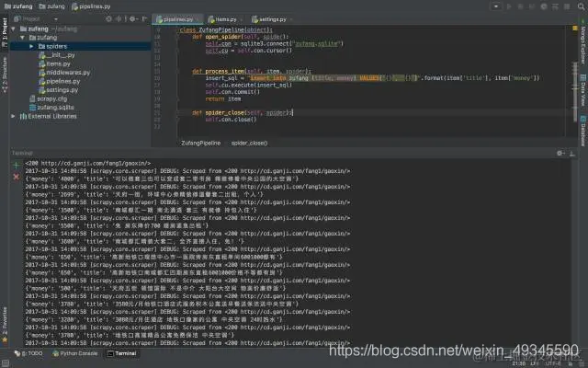Toggle the 1: Project tool window
Screen dimensions: 588x368
(5, 32)
